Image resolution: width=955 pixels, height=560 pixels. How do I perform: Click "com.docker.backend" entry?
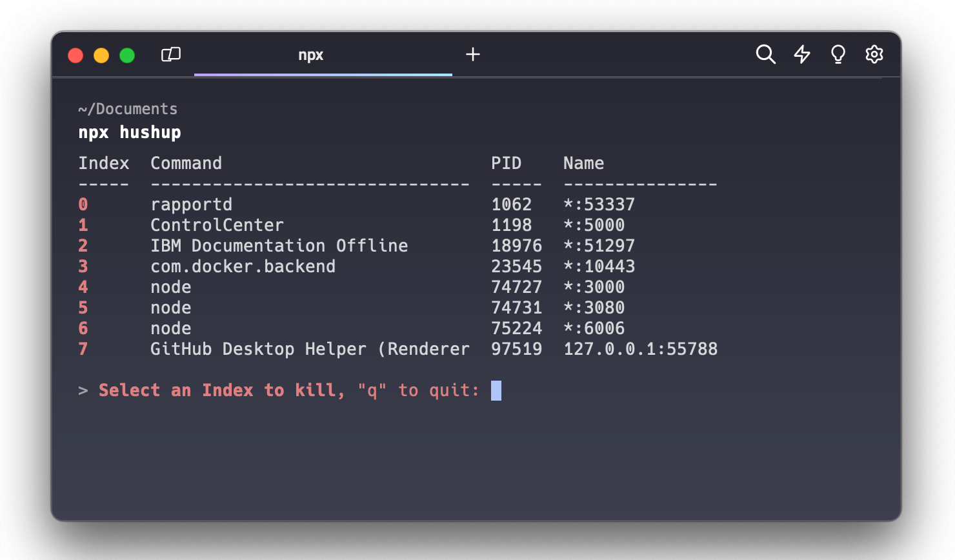[243, 266]
